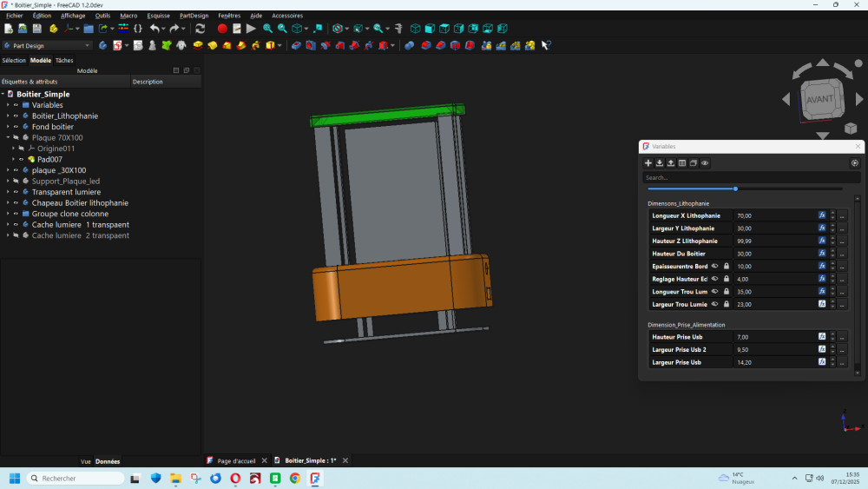Switch to the Tâches tab
Screen dimensions: 868x489
tap(64, 61)
